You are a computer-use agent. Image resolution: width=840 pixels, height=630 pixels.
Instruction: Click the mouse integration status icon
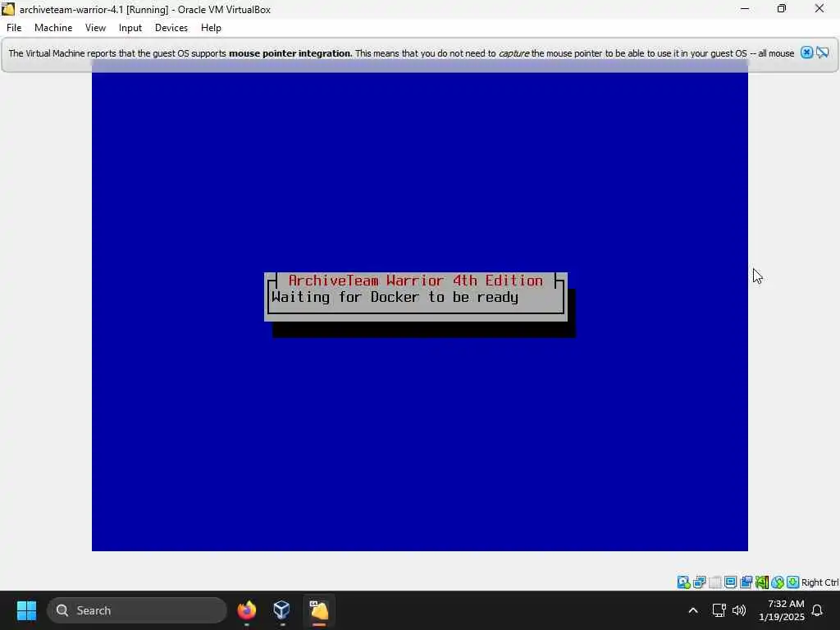(x=778, y=582)
